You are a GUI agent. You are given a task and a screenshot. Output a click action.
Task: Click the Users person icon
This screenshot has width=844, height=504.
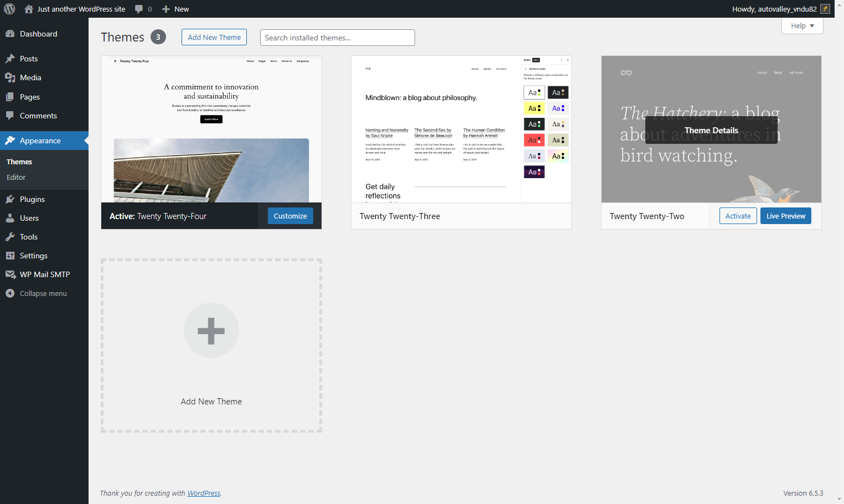pos(10,218)
